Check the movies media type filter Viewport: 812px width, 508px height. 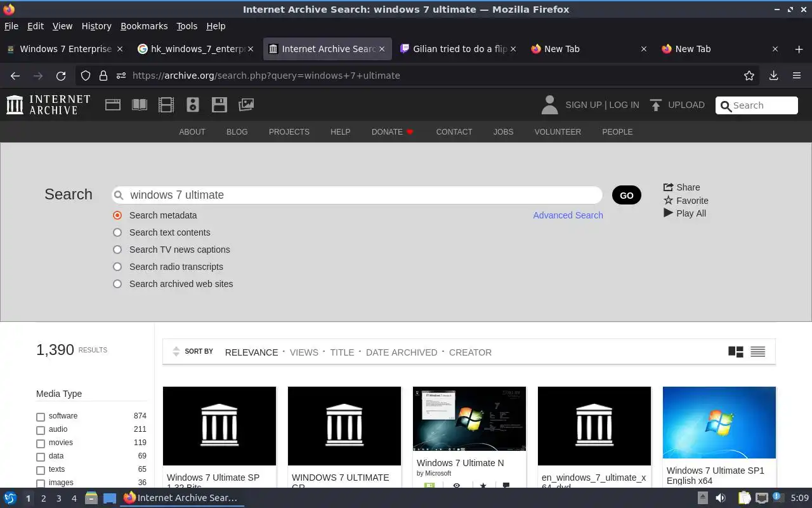point(41,443)
